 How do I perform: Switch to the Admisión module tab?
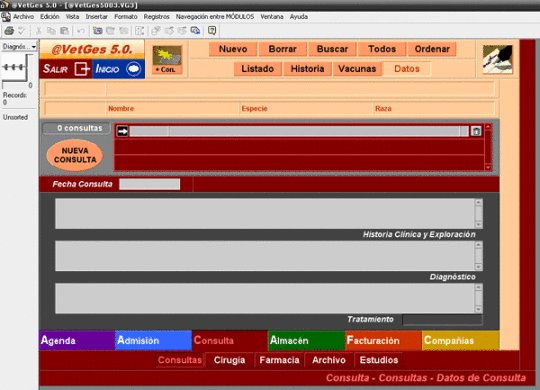154,340
